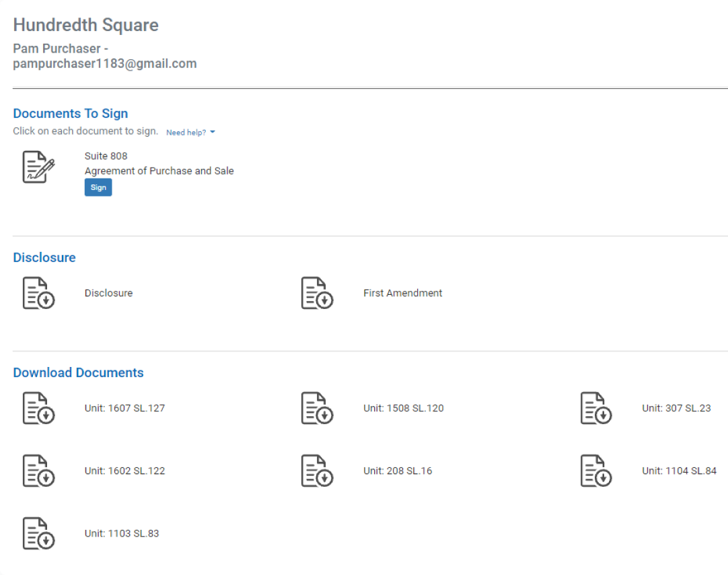728x575 pixels.
Task: Click the Download Documents heading
Action: pos(79,373)
